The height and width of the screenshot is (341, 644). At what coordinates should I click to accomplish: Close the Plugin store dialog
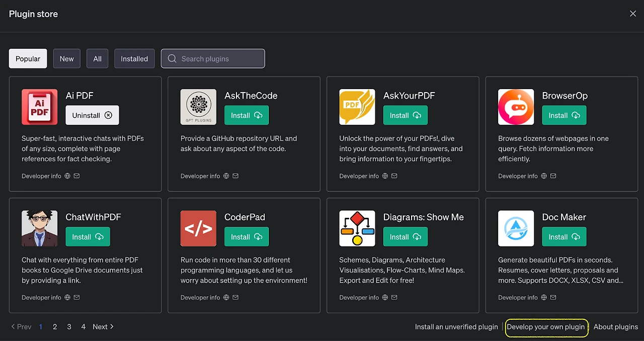633,14
